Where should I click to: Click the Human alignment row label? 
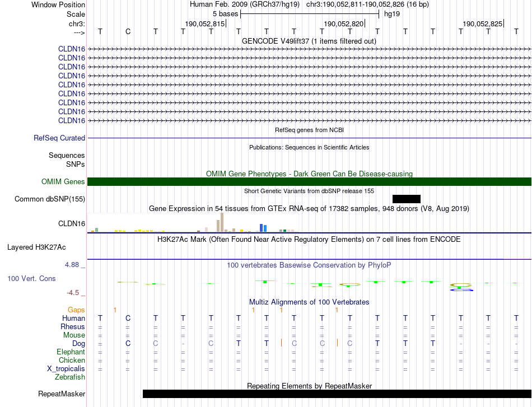click(73, 318)
